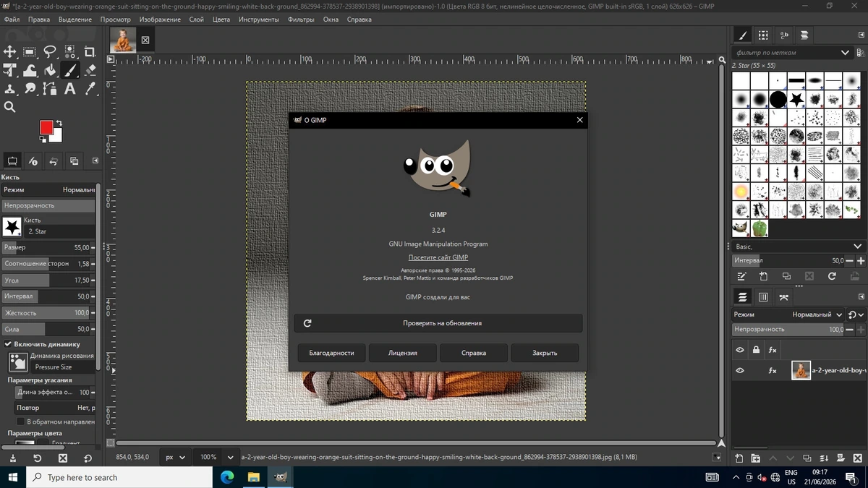
Task: Select the star brush in the brushes grid
Action: click(796, 99)
